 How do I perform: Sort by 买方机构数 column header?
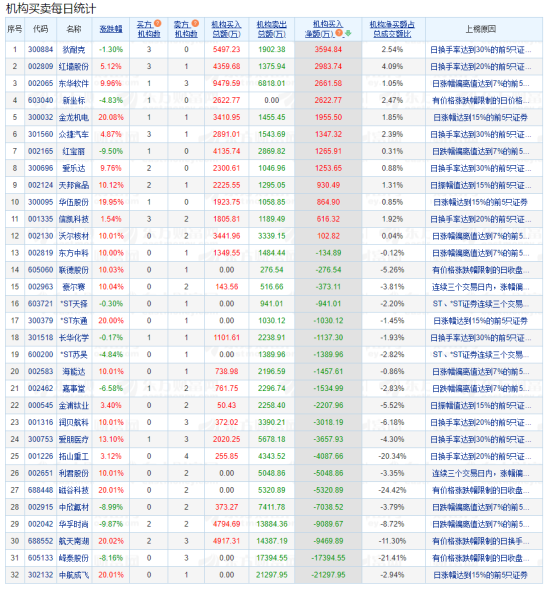146,29
